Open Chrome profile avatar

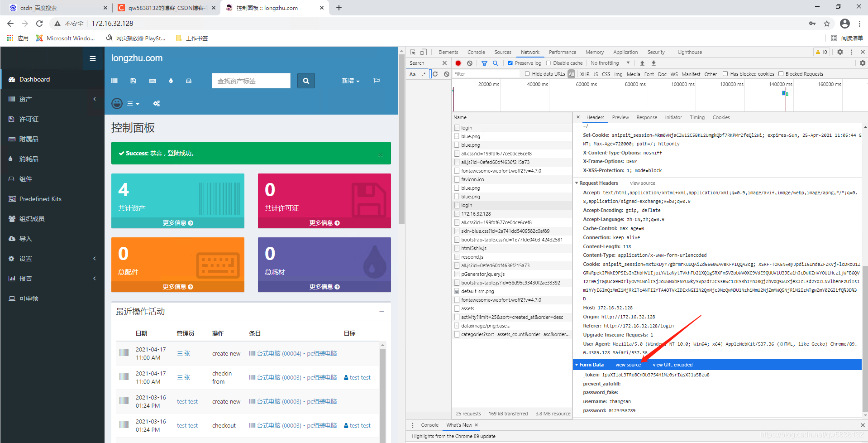coord(844,24)
